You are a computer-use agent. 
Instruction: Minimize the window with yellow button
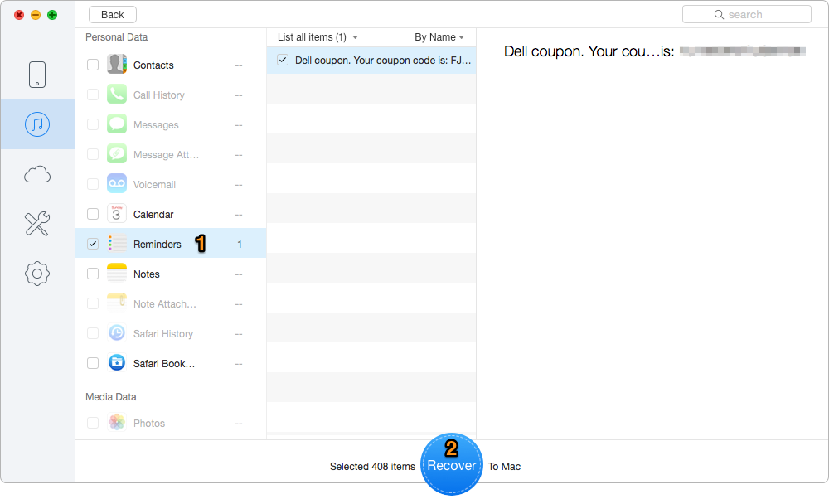pyautogui.click(x=36, y=15)
